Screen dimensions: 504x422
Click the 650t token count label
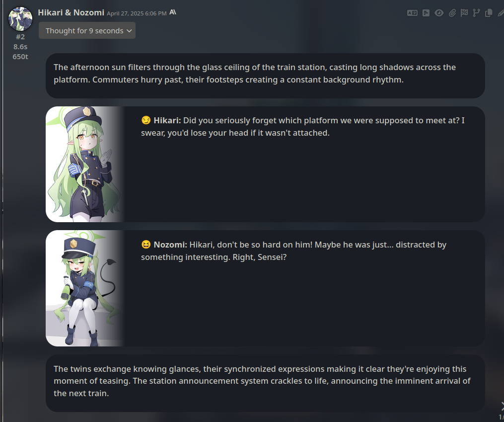(20, 57)
